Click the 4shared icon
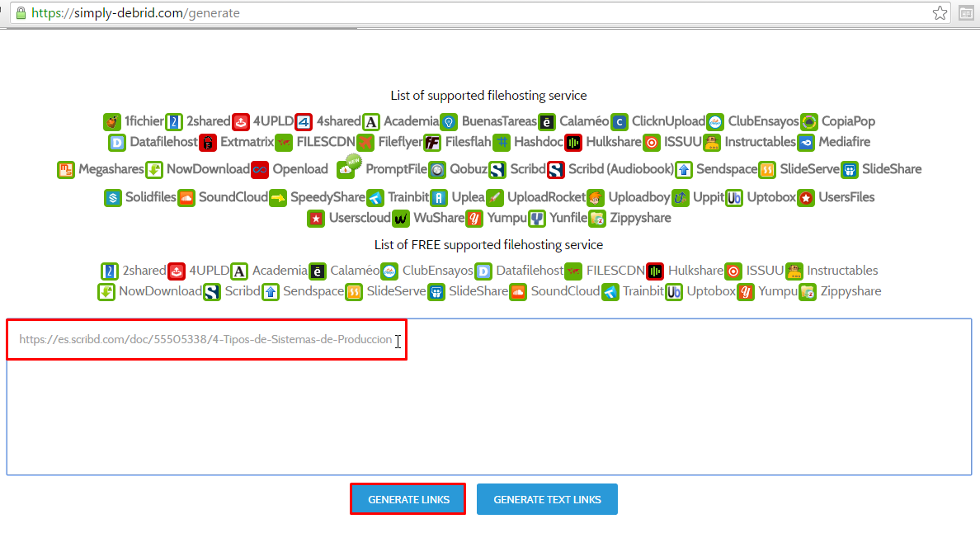 click(x=304, y=121)
